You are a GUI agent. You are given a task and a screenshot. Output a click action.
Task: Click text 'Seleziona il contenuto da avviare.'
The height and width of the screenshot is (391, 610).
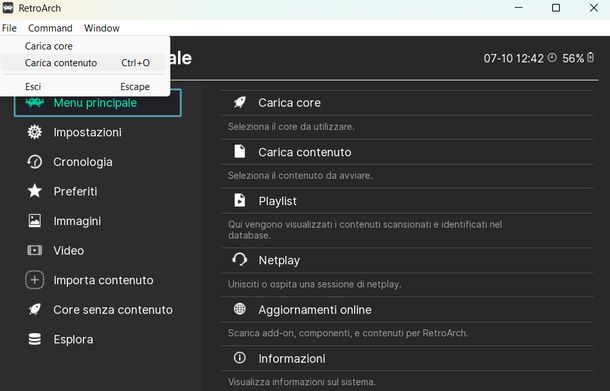click(300, 175)
